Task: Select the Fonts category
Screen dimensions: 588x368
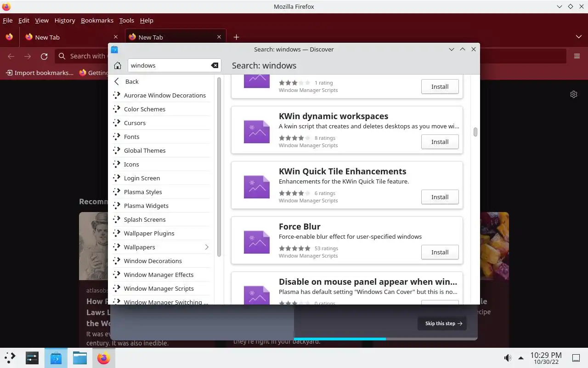Action: 161,137
